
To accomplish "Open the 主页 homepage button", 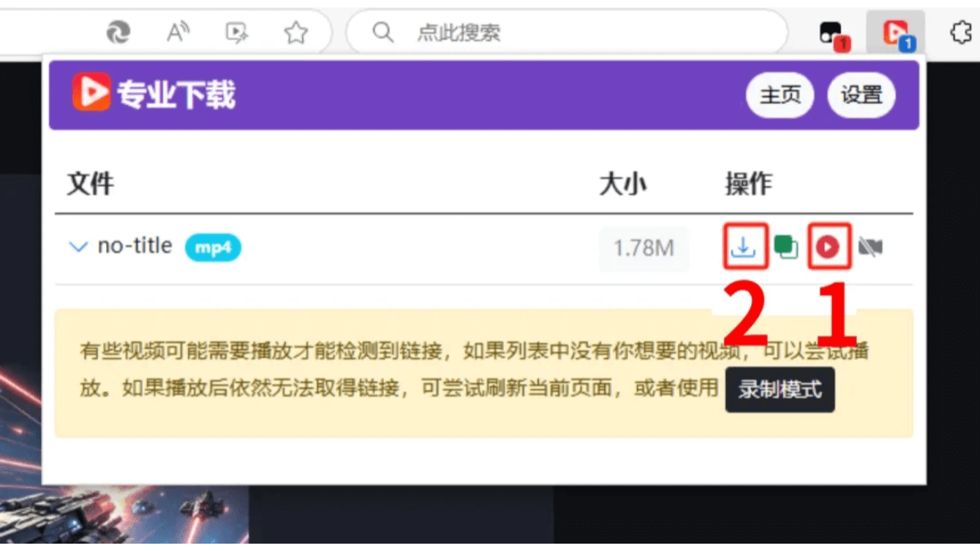I will (781, 96).
